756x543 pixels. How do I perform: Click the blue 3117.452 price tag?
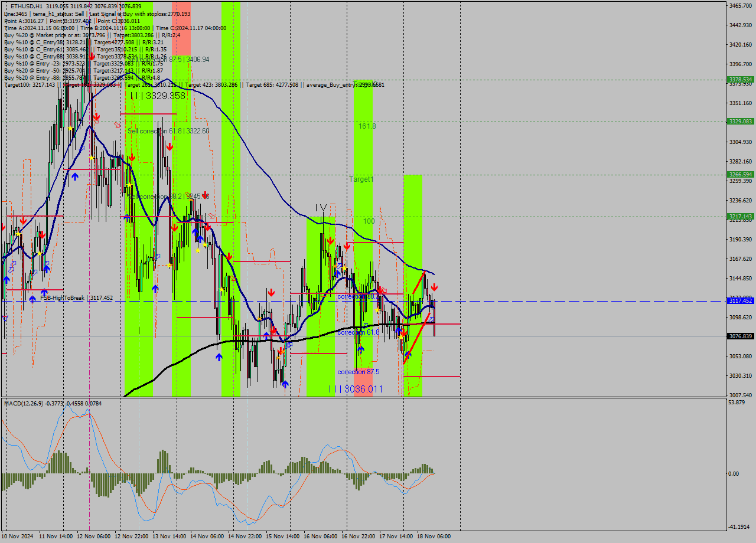click(740, 301)
